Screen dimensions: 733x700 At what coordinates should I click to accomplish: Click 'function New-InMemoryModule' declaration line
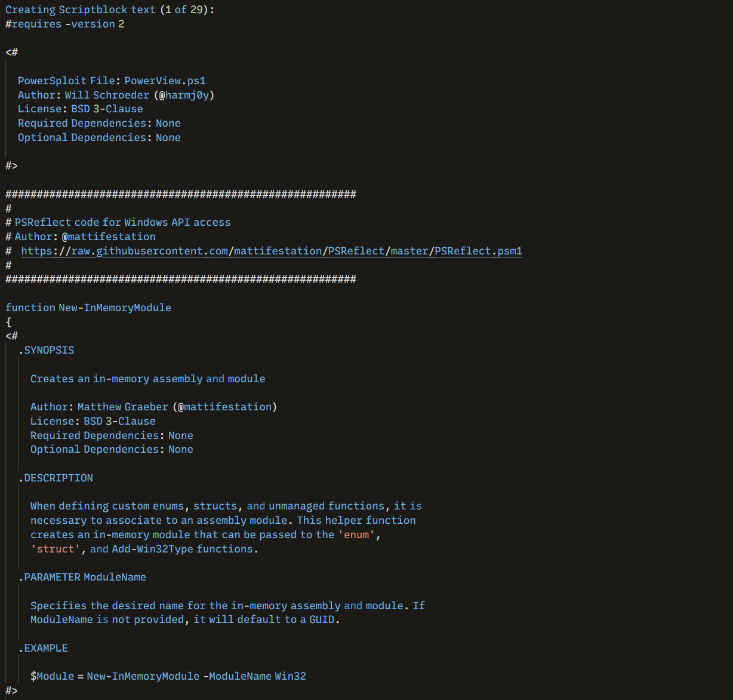(88, 308)
